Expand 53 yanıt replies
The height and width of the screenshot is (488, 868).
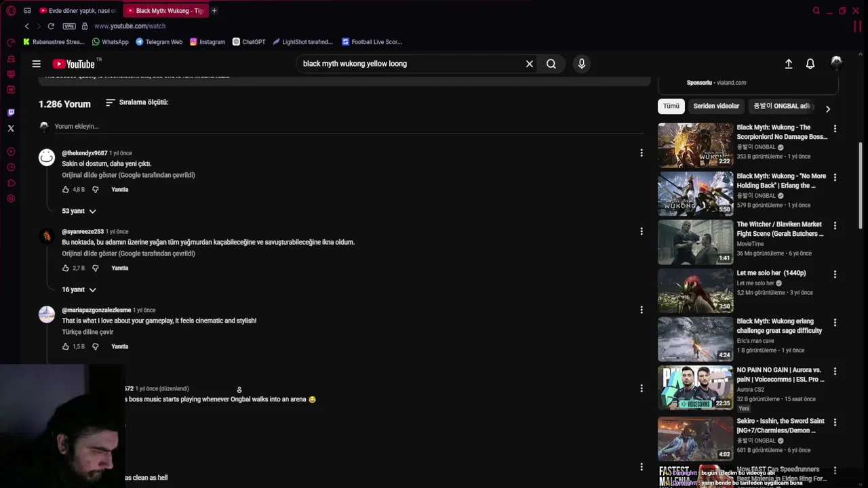79,211
